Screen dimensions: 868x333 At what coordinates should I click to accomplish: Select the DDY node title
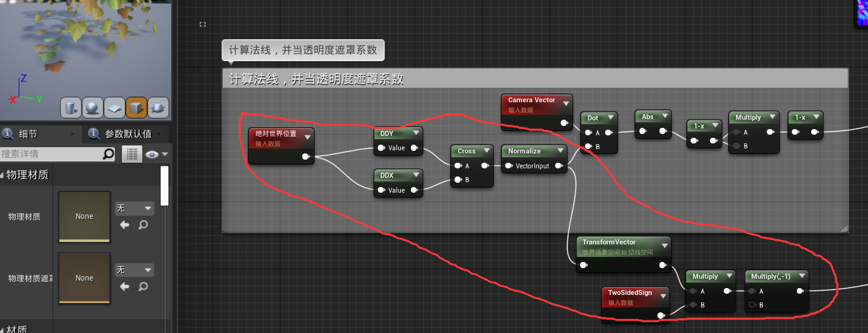coord(387,133)
